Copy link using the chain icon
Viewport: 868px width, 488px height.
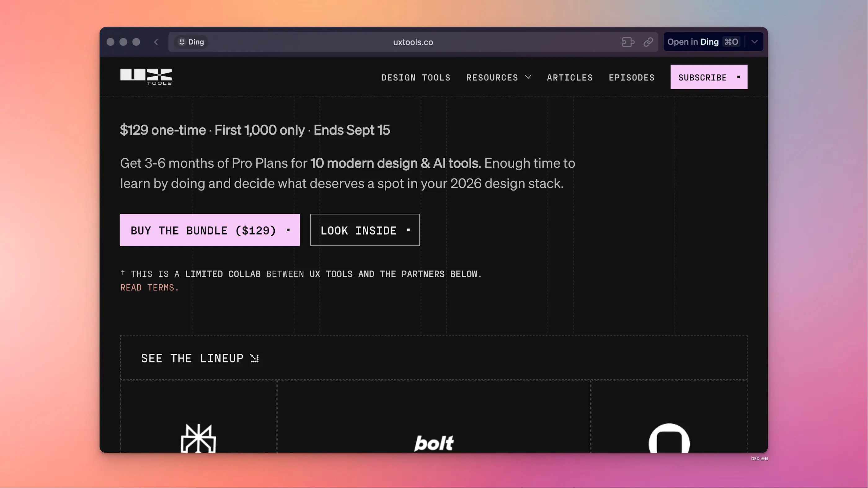tap(648, 42)
